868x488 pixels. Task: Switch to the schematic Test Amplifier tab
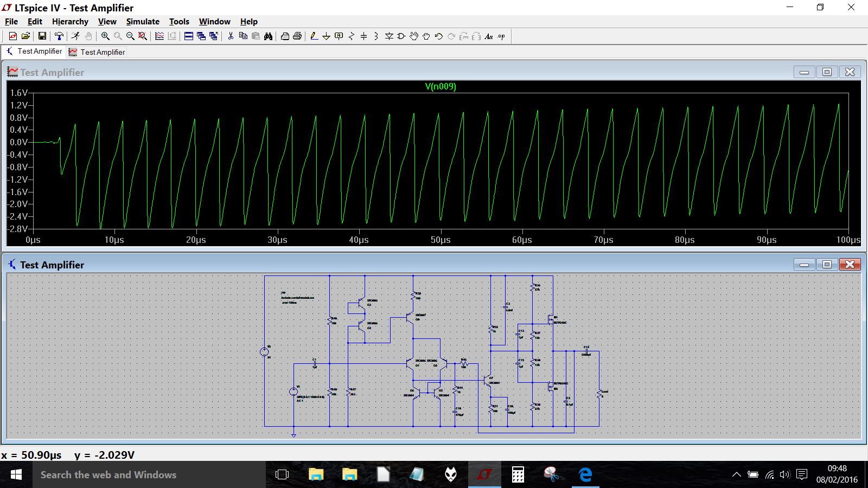tap(34, 52)
